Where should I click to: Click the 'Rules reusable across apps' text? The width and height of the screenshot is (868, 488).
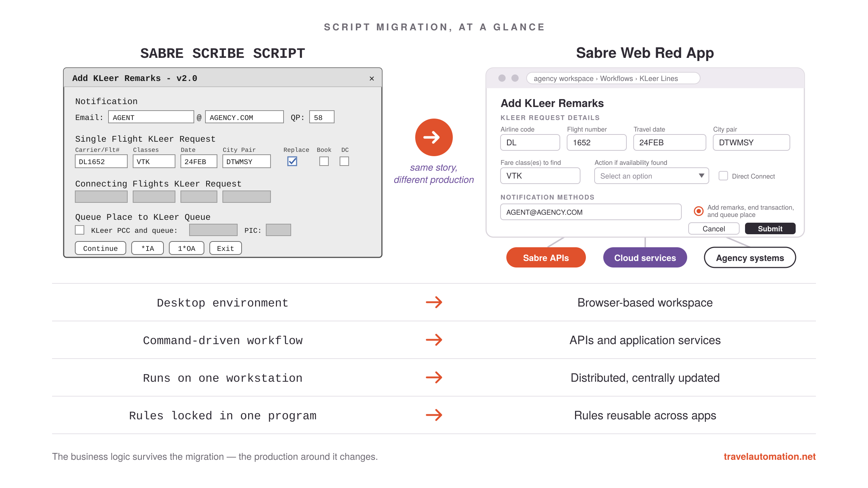point(645,415)
